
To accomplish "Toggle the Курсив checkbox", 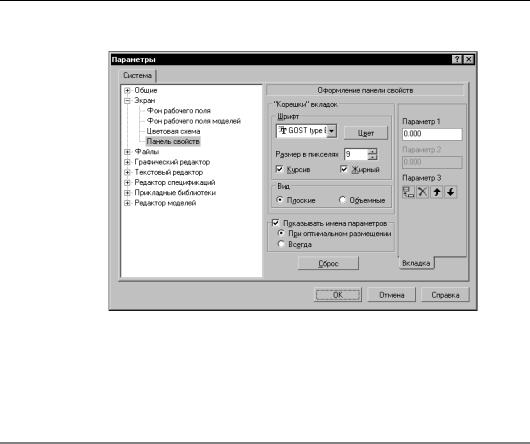I will pos(280,169).
